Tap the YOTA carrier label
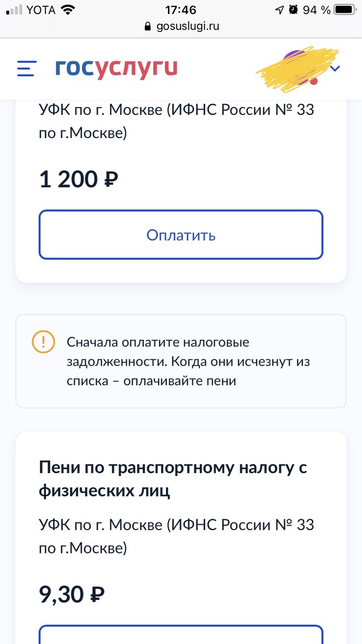Screen dimensions: 362x644 [40, 10]
